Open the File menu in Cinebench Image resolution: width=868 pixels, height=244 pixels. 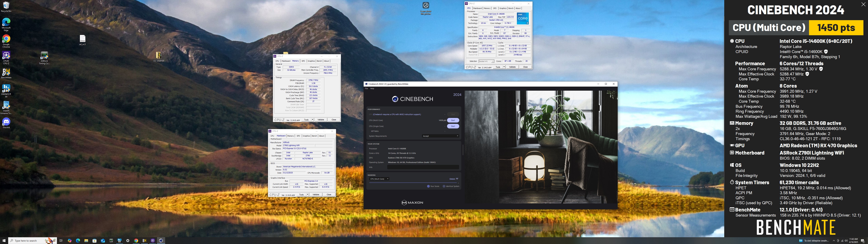367,89
